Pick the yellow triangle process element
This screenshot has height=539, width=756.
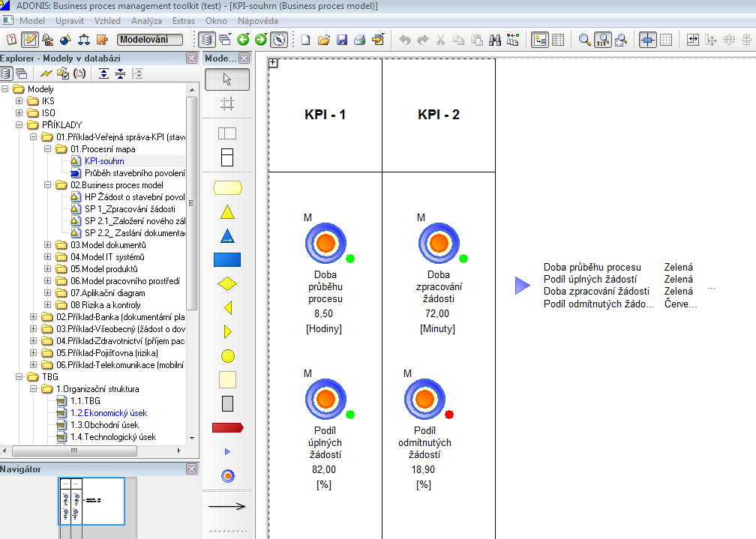pyautogui.click(x=227, y=213)
